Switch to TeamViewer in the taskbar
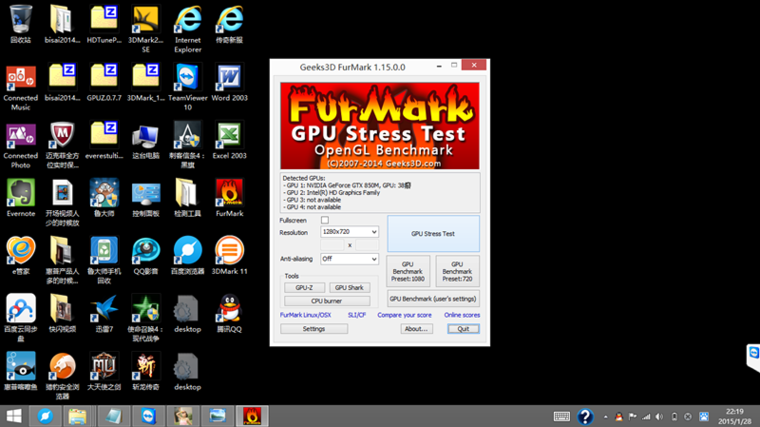This screenshot has width=760, height=427. (149, 416)
